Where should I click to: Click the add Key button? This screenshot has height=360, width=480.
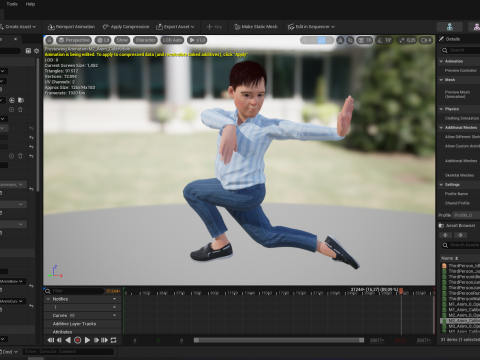(214, 27)
